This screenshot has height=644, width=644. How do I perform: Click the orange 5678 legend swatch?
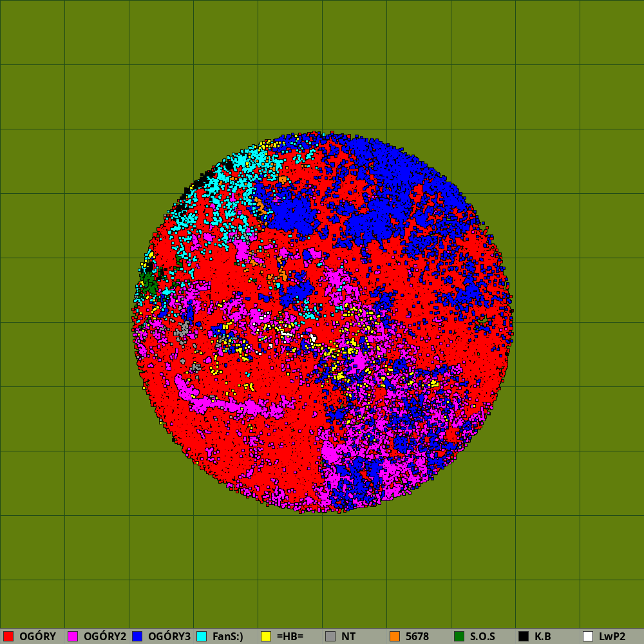pyautogui.click(x=395, y=636)
